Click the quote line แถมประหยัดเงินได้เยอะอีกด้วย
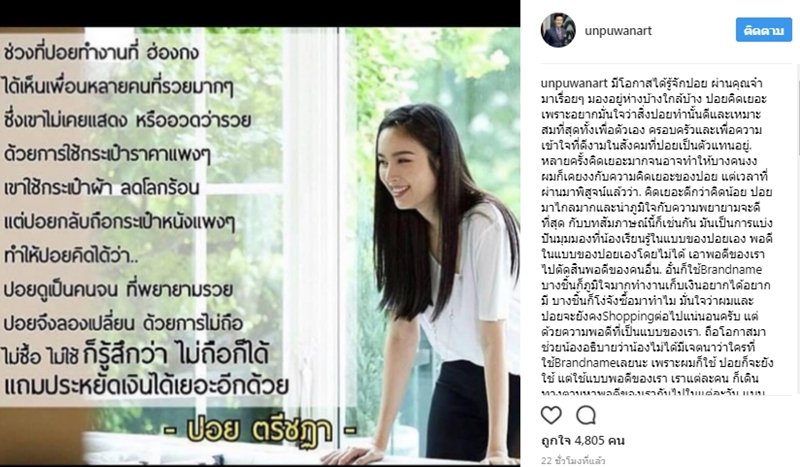 146,385
